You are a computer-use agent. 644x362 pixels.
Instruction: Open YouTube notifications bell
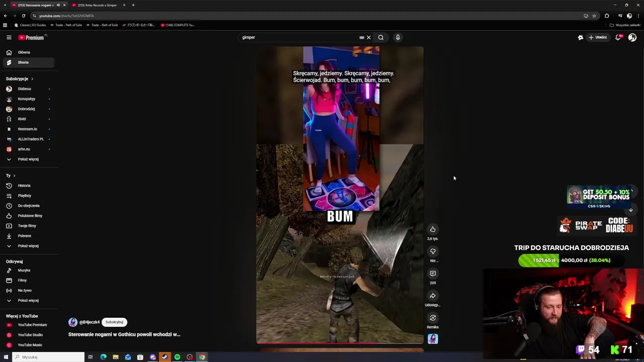coord(618,37)
